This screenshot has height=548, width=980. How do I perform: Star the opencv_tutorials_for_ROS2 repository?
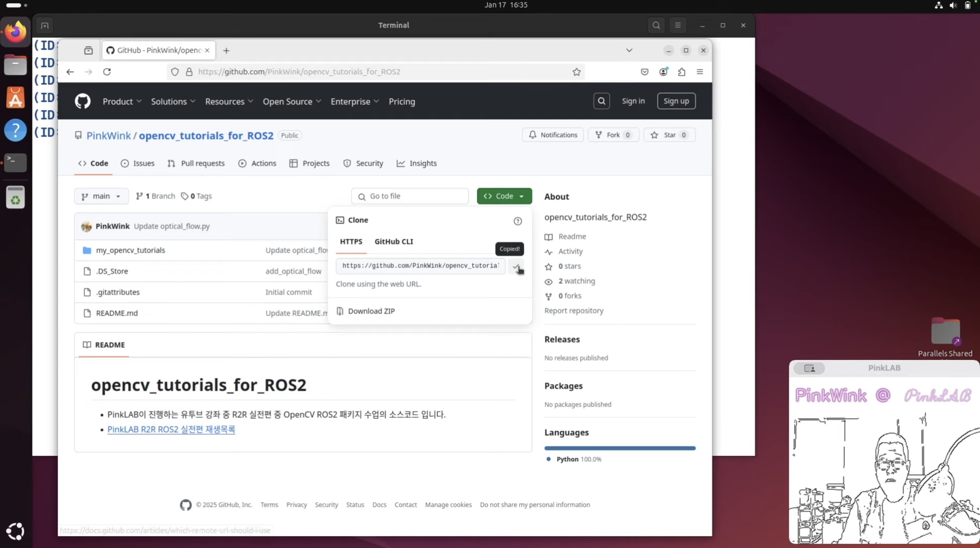669,135
